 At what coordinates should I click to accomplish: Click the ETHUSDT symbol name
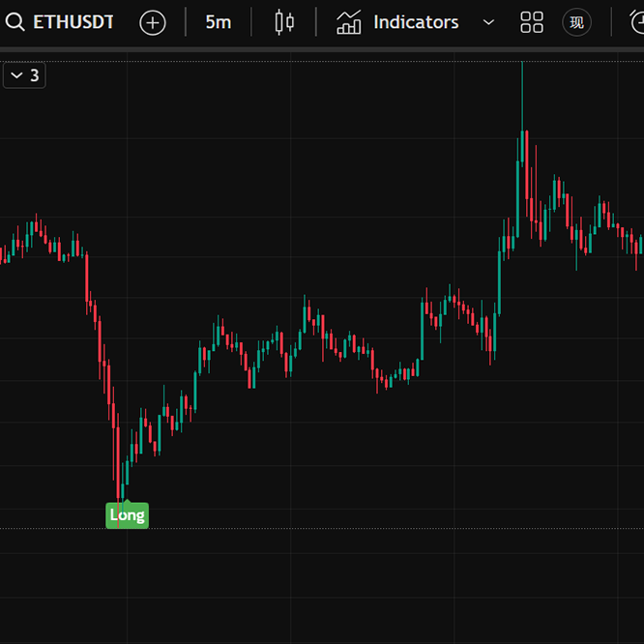(x=73, y=22)
